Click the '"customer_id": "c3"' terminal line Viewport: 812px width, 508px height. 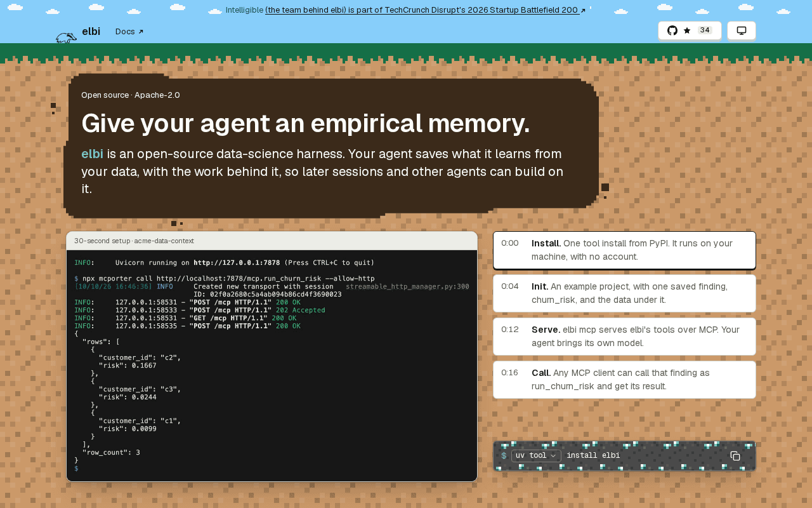point(140,389)
